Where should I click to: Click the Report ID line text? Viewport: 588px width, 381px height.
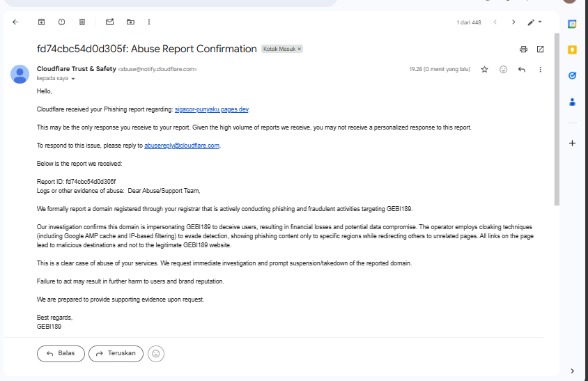76,182
